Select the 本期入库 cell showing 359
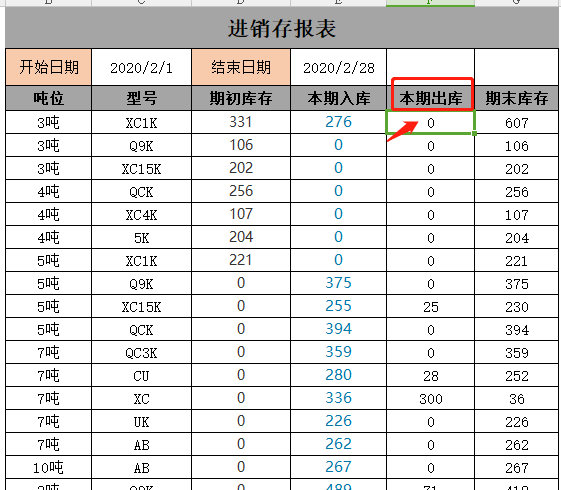The image size is (561, 490). click(338, 352)
